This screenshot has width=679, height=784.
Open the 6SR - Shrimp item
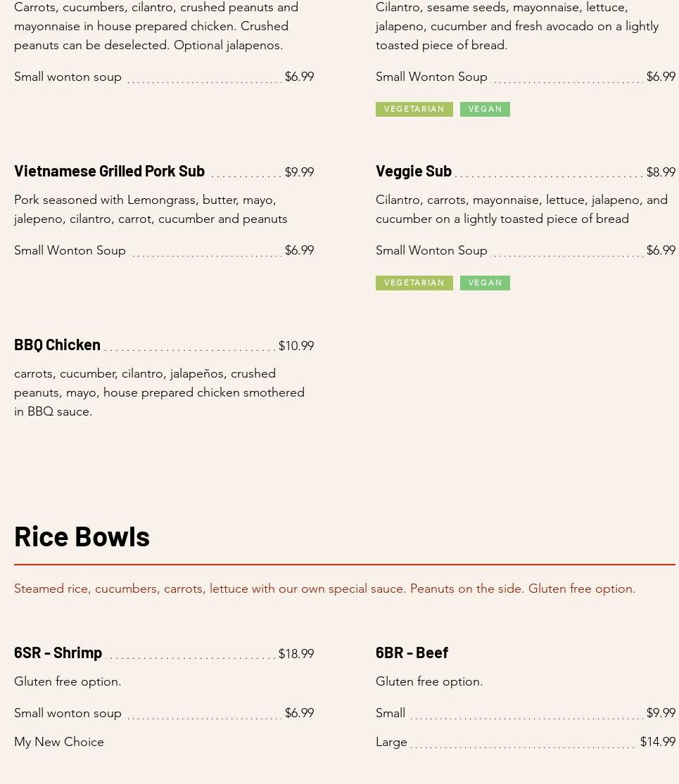point(58,653)
